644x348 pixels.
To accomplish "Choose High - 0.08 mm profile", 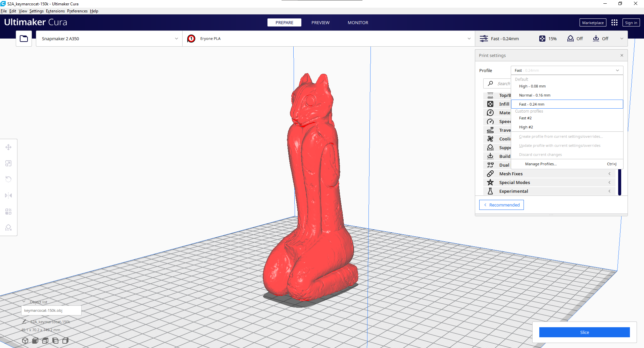I will (x=567, y=86).
